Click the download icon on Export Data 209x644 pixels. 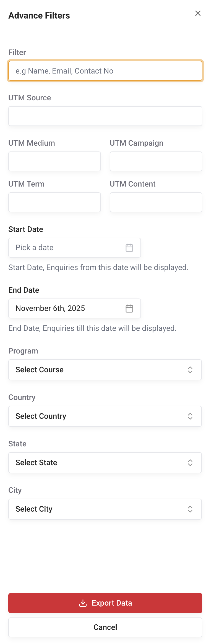(83, 603)
